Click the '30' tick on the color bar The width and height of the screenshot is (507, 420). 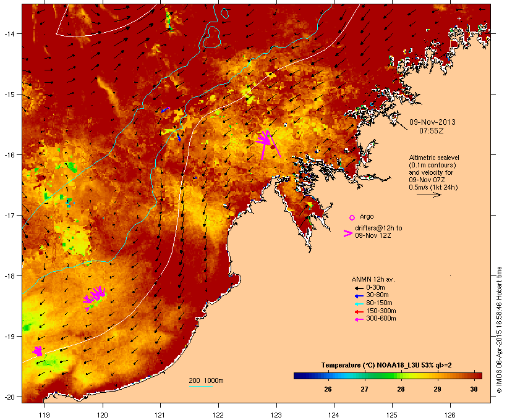pyautogui.click(x=474, y=389)
